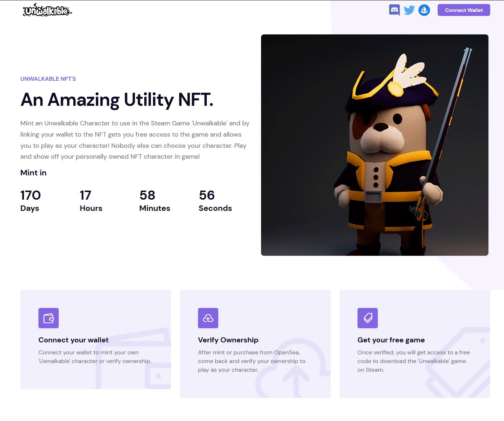Image resolution: width=504 pixels, height=421 pixels.
Task: Click the 'Verify Ownership' heading
Action: [x=228, y=340]
